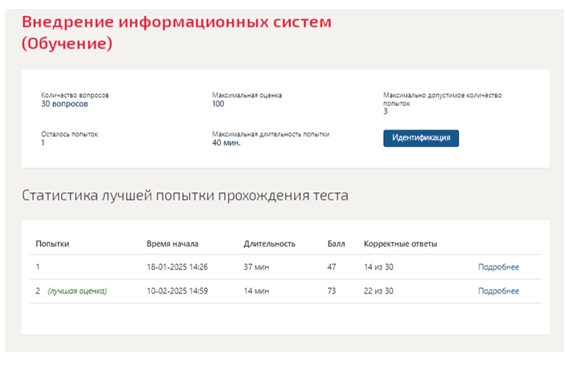Select start time 18-01-2025 14:26
This screenshot has width=565, height=369.
pos(177,267)
